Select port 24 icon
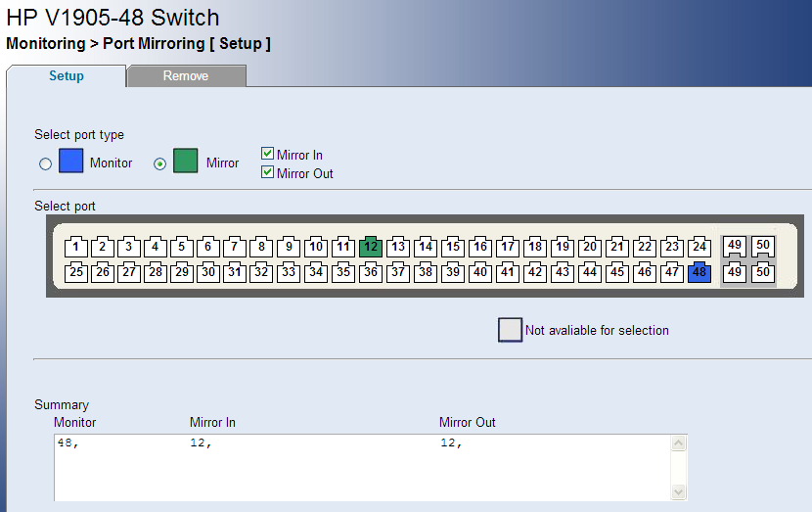This screenshot has width=812, height=512. click(x=699, y=247)
